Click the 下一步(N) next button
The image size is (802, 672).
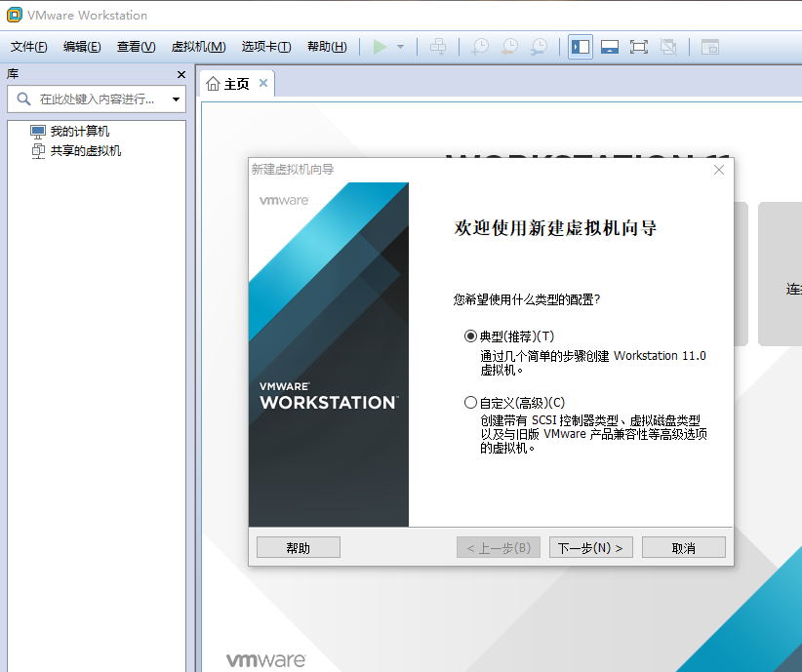coord(590,548)
